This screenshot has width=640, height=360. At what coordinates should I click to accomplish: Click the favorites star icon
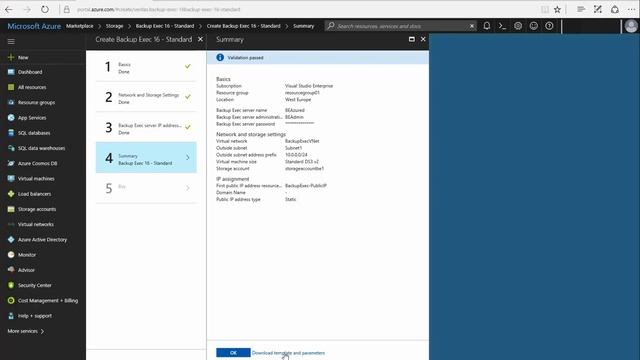click(557, 9)
